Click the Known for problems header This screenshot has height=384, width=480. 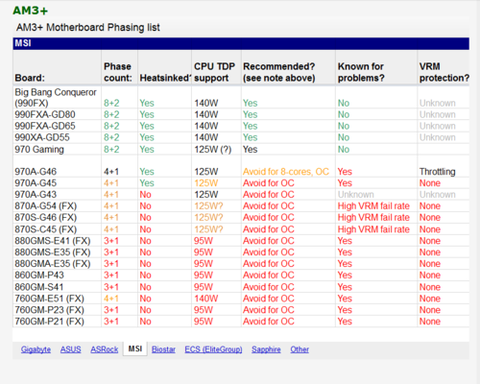point(361,72)
